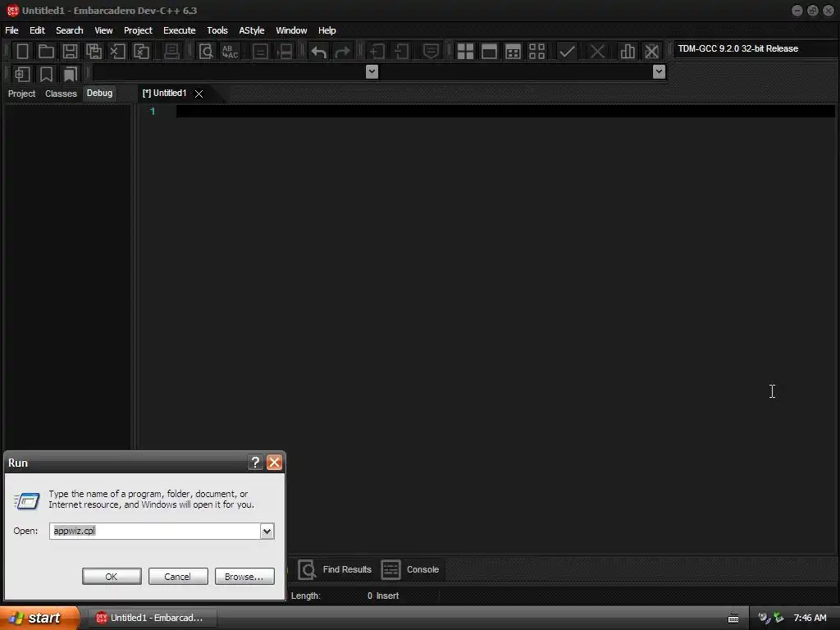Click the Open file folder icon
The image size is (840, 630).
click(x=46, y=52)
